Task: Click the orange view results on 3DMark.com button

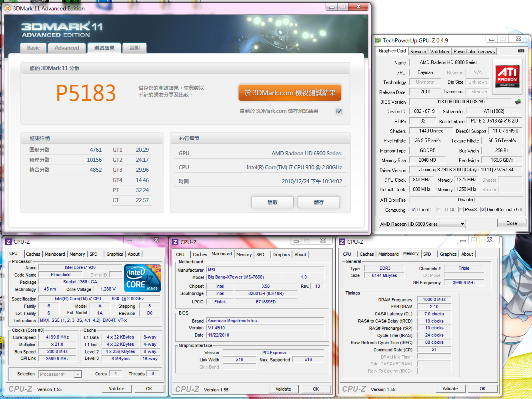Action: click(x=290, y=93)
